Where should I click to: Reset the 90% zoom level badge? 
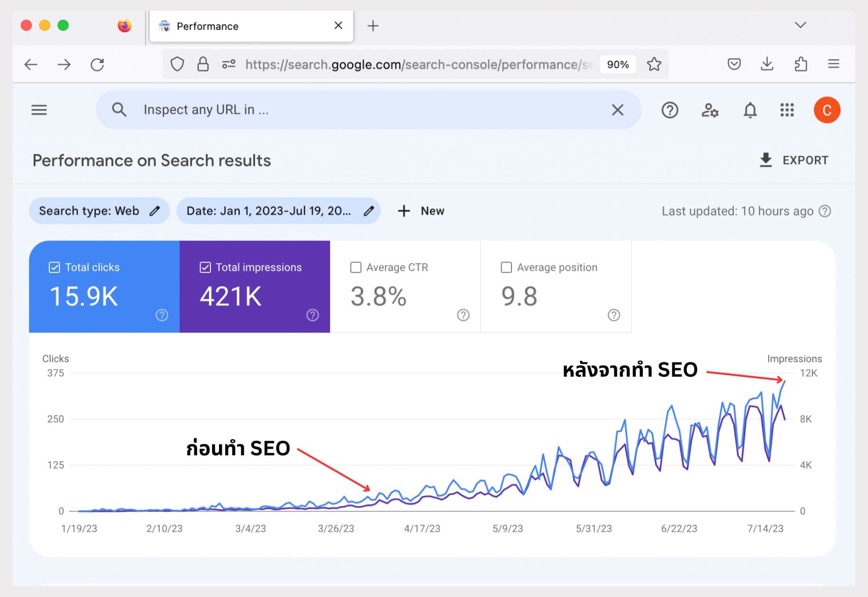coord(618,64)
